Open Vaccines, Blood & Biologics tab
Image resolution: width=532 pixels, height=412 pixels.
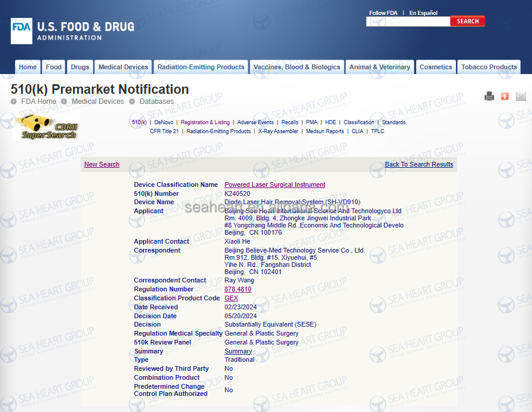297,67
